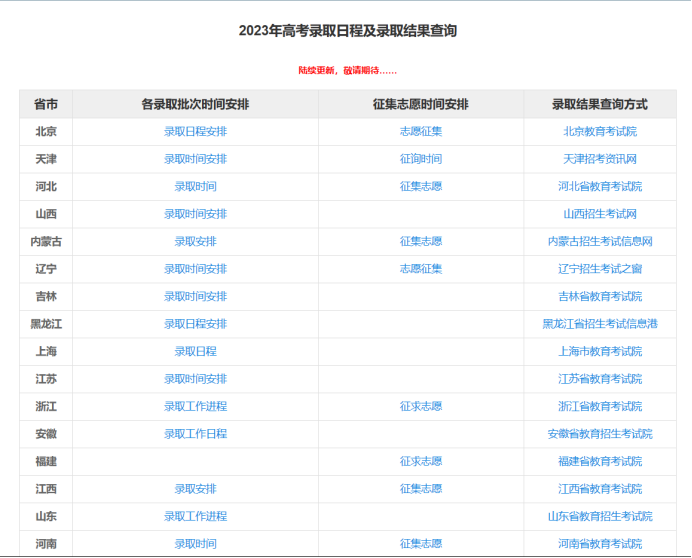Screen dimensions: 692x558
Task: Open 河北 row's 录取时间 link
Action: [x=196, y=186]
